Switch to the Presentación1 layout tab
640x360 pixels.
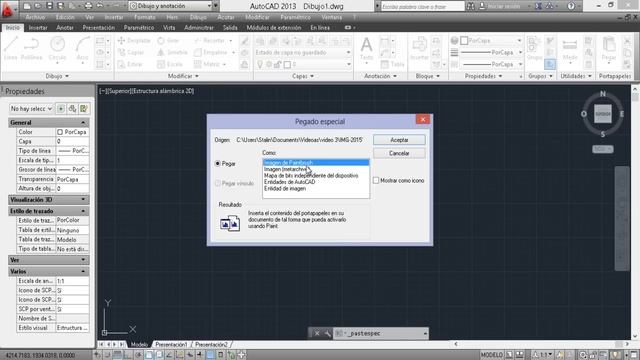tap(171, 344)
